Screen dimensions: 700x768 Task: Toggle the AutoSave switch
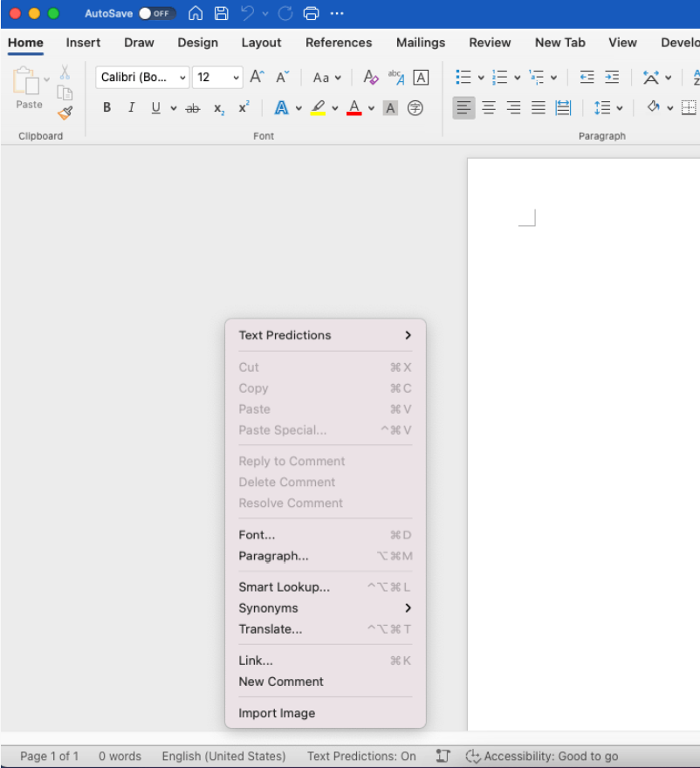pos(157,14)
